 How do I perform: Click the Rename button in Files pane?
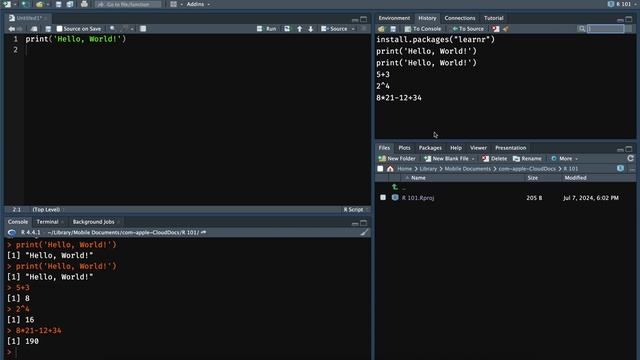pyautogui.click(x=527, y=158)
